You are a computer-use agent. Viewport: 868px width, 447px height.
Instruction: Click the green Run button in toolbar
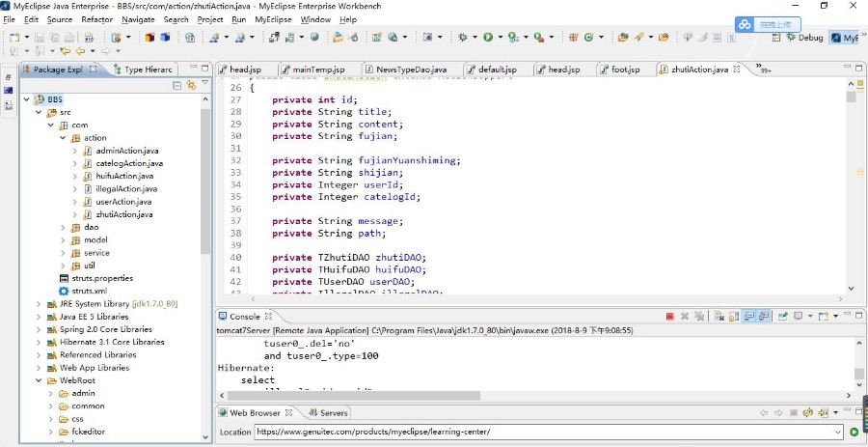coord(488,37)
